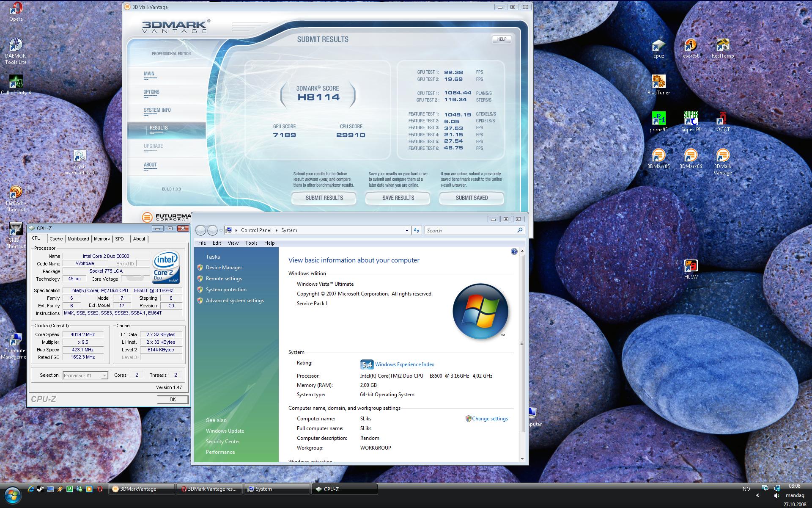The height and width of the screenshot is (508, 812).
Task: Select the RealTemp desktop icon
Action: (x=723, y=48)
